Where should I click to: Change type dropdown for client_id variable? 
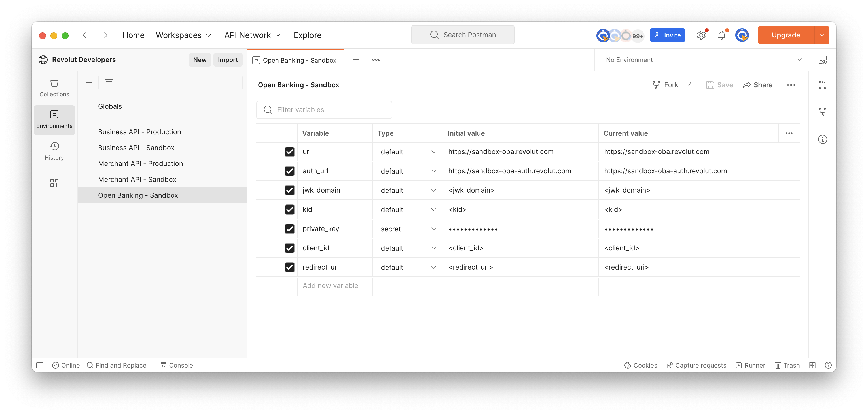[408, 248]
